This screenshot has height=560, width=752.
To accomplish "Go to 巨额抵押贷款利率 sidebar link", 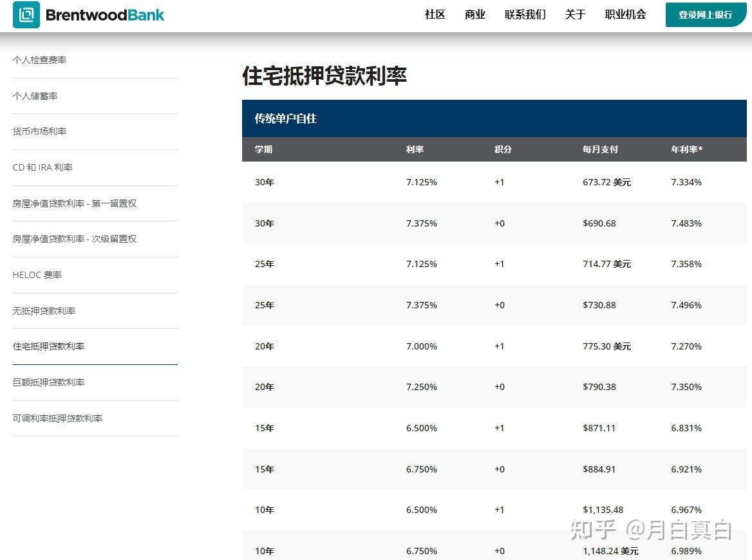I will 48,382.
